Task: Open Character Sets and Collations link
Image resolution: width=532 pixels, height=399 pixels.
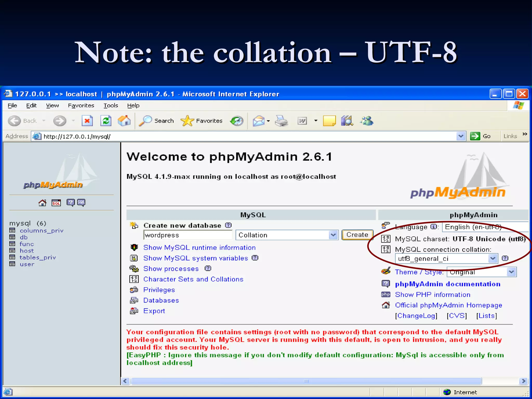Action: 193,279
